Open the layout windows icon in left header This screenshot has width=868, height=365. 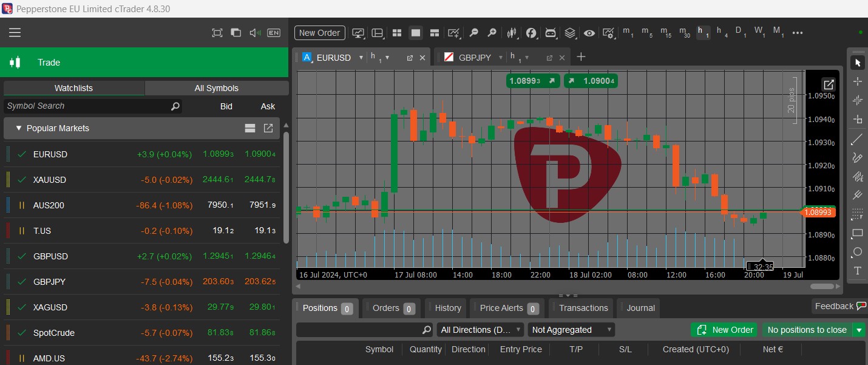click(236, 33)
